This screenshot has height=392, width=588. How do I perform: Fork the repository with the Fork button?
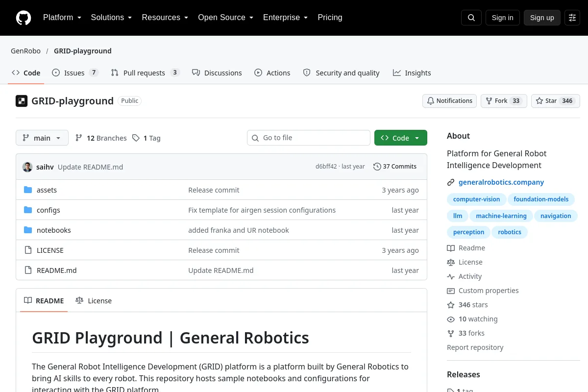(504, 101)
